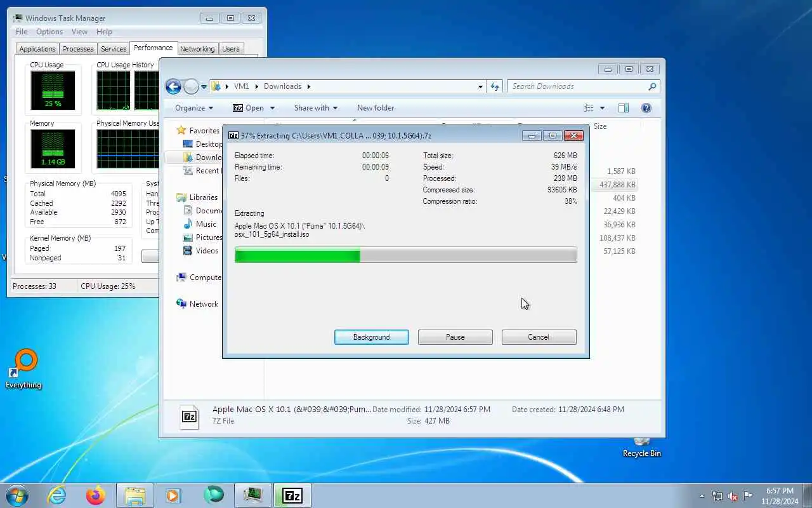Click the 7Z file thumbnail in details pane

coord(189,417)
